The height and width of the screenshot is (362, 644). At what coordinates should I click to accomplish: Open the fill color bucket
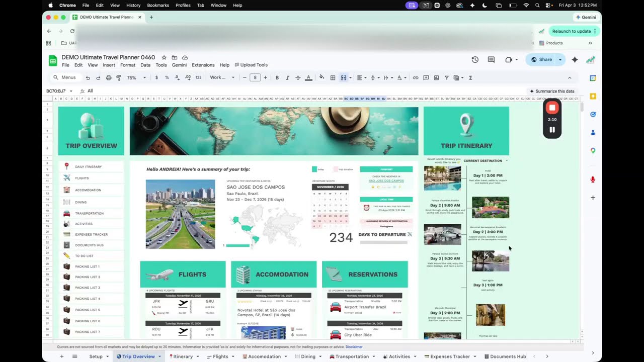click(x=321, y=78)
